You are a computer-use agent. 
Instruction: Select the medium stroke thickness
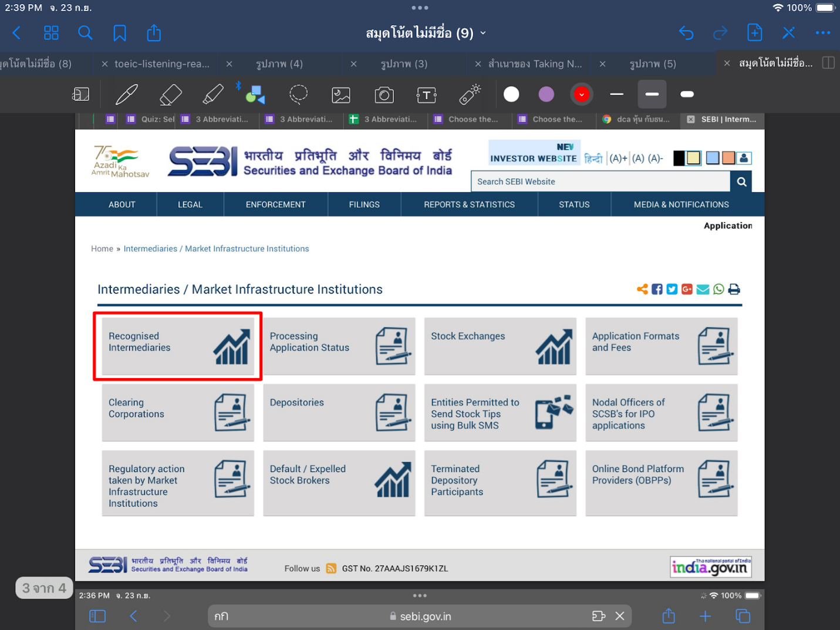[652, 94]
